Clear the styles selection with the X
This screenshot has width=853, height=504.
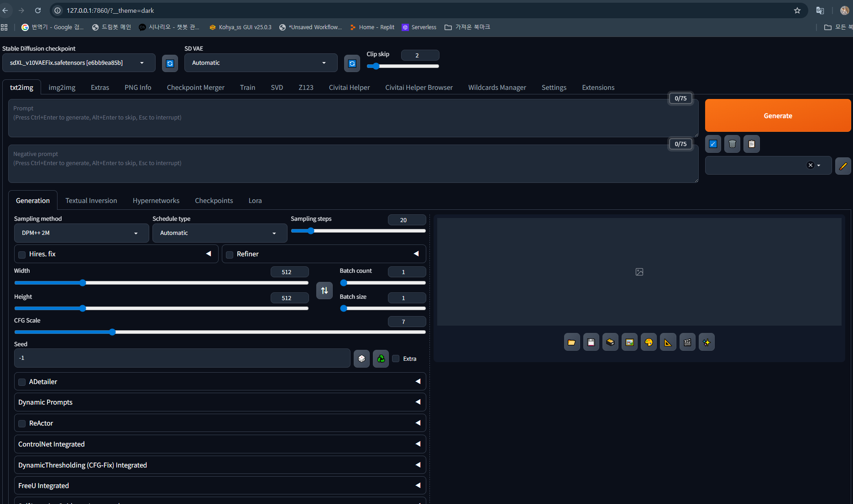click(x=810, y=165)
